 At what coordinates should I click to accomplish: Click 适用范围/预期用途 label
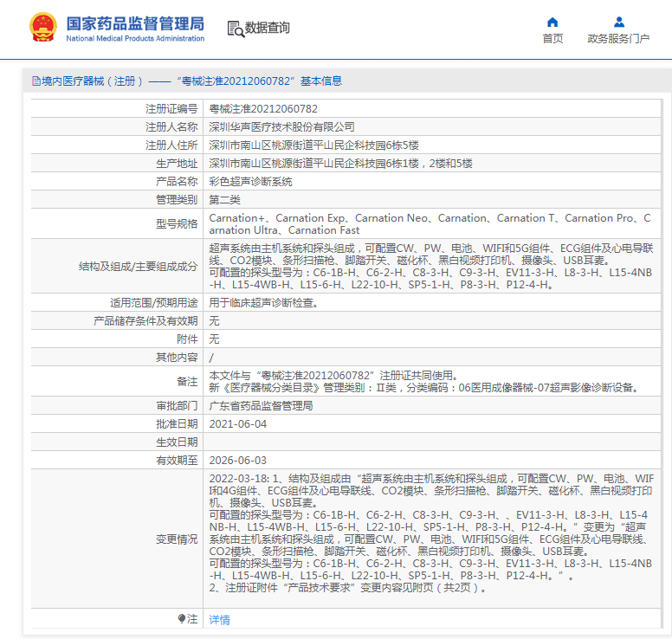154,303
